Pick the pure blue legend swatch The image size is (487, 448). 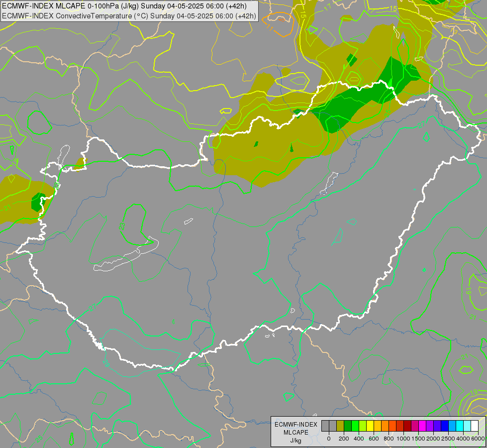tap(445, 426)
